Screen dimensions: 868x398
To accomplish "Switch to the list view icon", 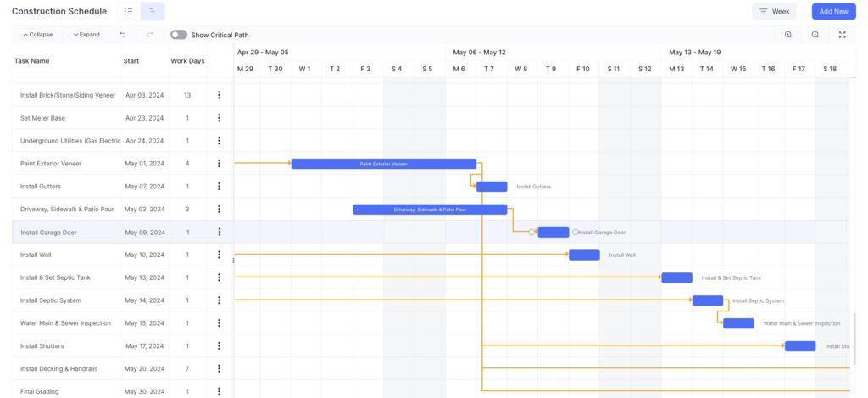I will click(129, 12).
